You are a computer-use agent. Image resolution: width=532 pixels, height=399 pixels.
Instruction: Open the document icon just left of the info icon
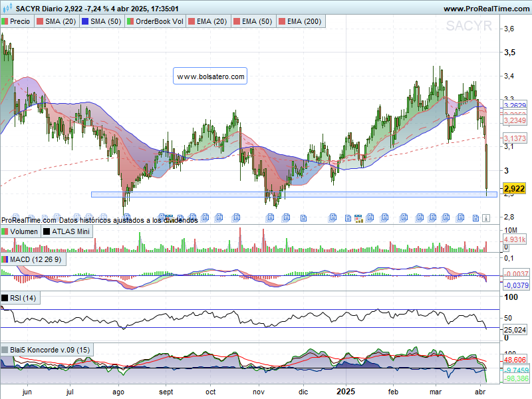click(x=475, y=218)
